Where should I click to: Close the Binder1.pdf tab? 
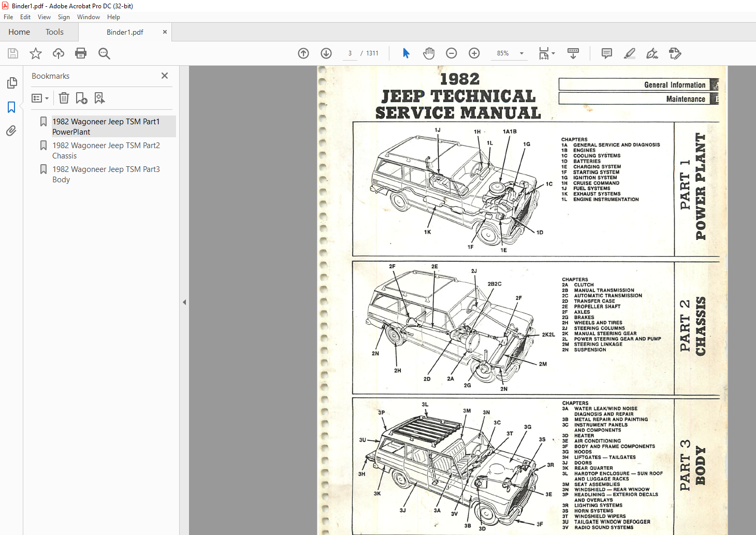coord(165,32)
